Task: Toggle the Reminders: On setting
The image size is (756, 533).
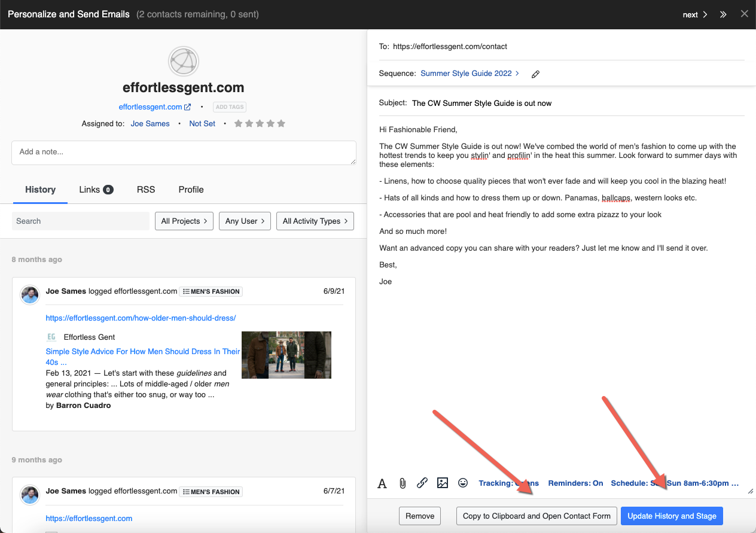Action: pos(575,483)
